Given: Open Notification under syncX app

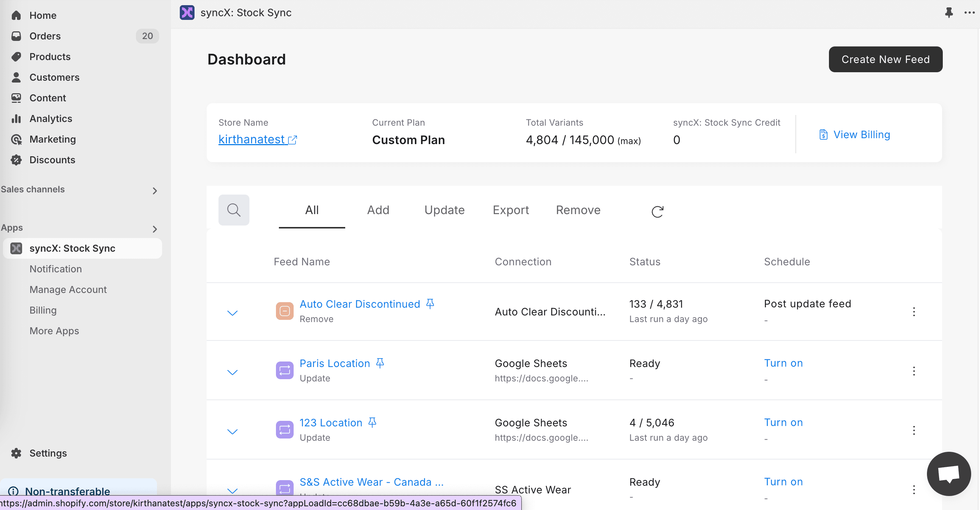Looking at the screenshot, I should coord(56,269).
